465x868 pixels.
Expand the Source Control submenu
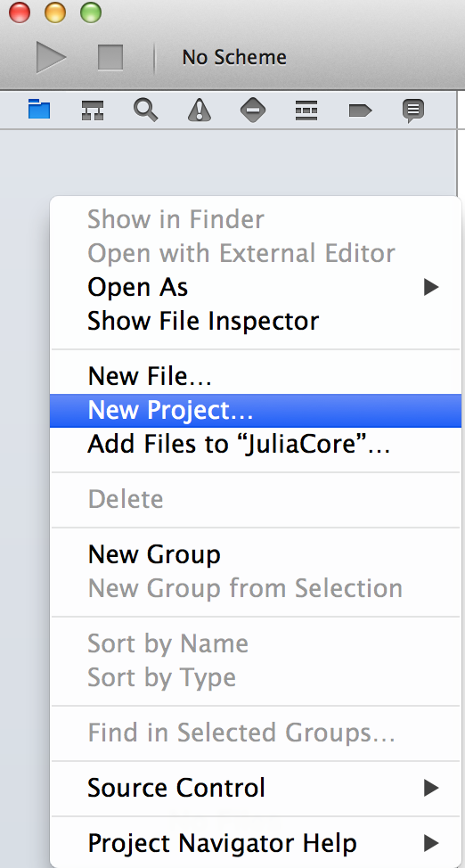coord(255,788)
